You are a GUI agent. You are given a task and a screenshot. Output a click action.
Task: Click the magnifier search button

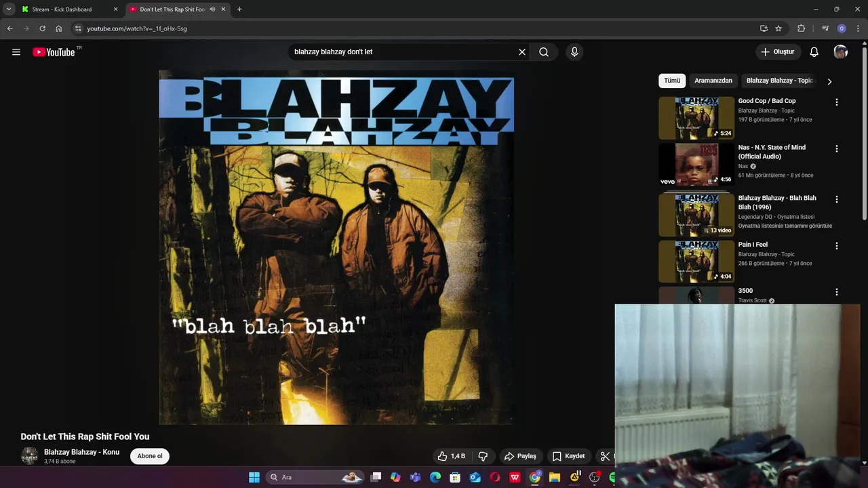[544, 52]
